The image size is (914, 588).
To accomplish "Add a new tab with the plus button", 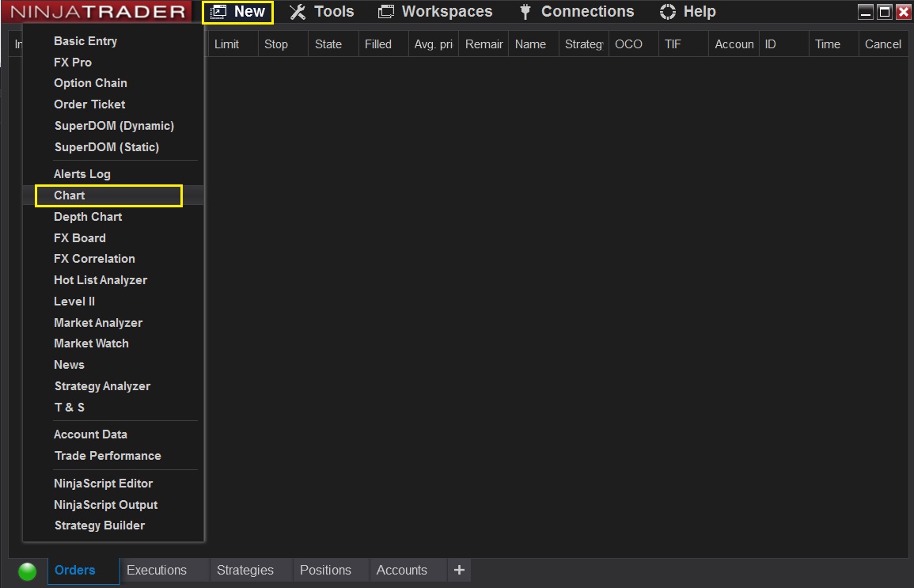I will click(459, 570).
